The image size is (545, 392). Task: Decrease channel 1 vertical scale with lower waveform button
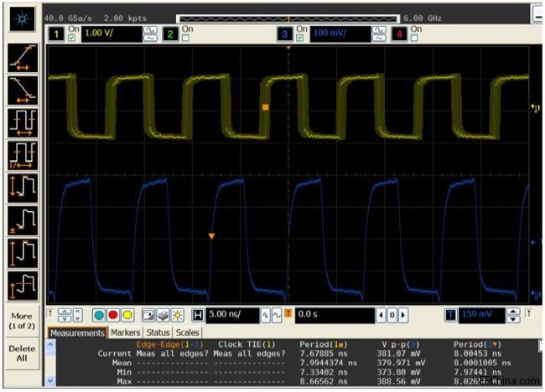tap(150, 39)
